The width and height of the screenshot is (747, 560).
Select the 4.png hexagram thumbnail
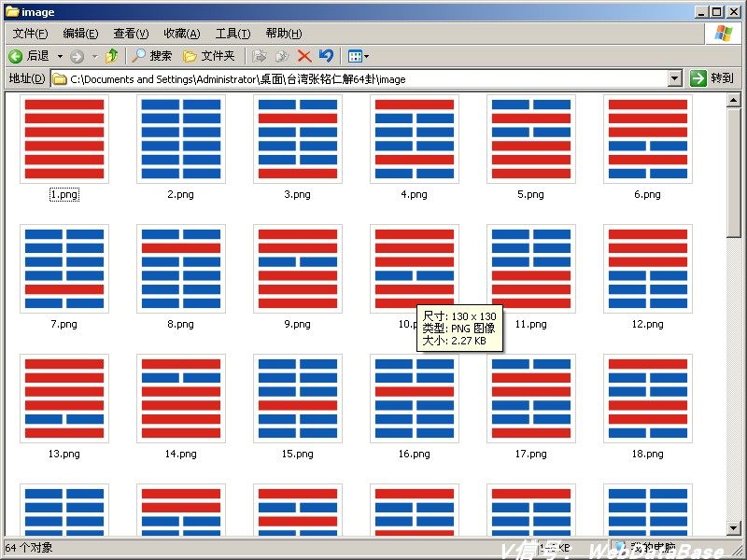tap(415, 138)
